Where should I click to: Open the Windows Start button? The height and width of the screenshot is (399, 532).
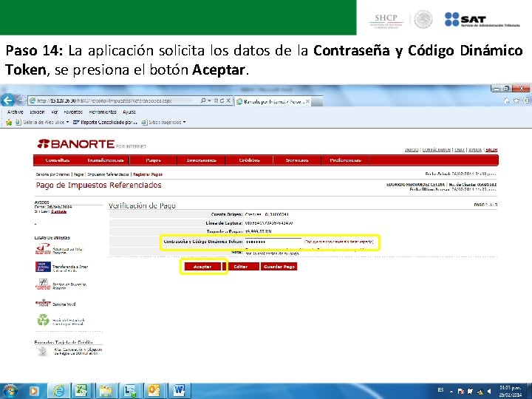10,391
